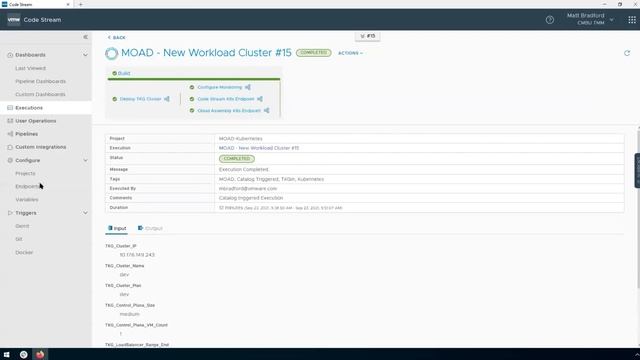Go back using the Back link
The height and width of the screenshot is (360, 640).
[117, 38]
